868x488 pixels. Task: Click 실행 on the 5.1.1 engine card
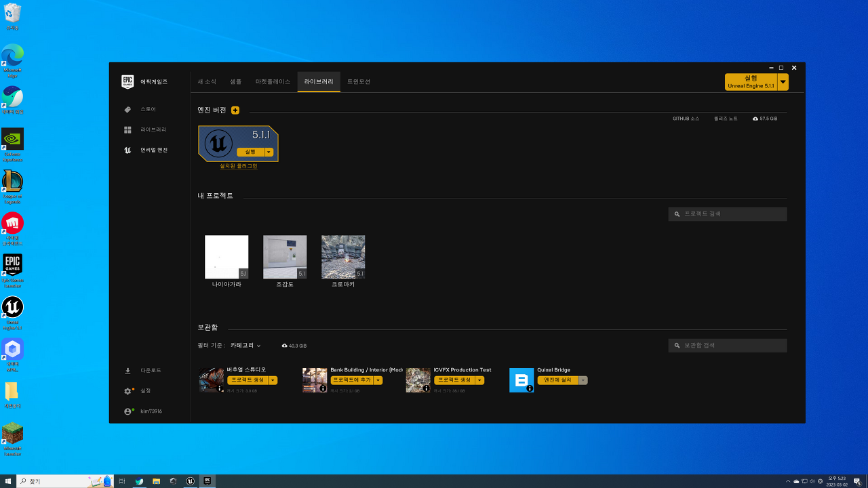(x=250, y=152)
